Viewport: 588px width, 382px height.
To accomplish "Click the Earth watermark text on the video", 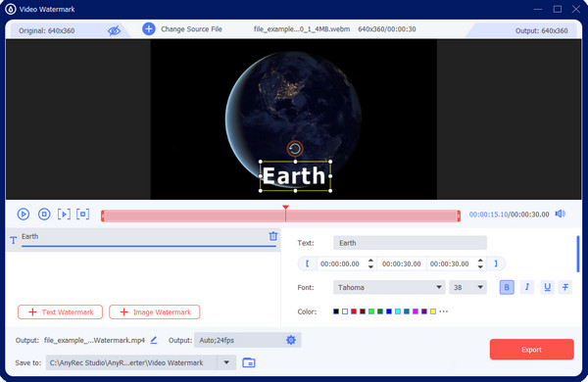I will click(x=294, y=175).
